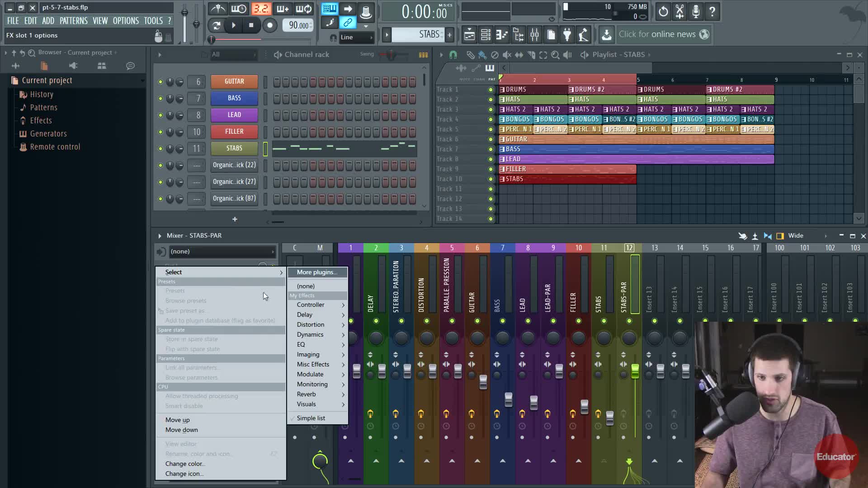
Task: Click More plugins... entry
Action: click(317, 272)
